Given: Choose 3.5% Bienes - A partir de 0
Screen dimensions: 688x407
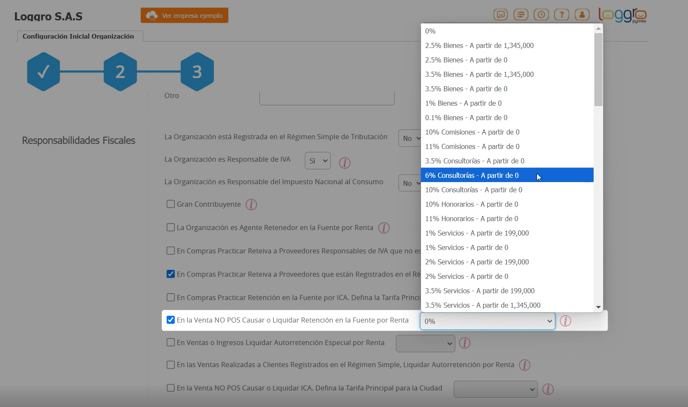Looking at the screenshot, I should pyautogui.click(x=507, y=89).
